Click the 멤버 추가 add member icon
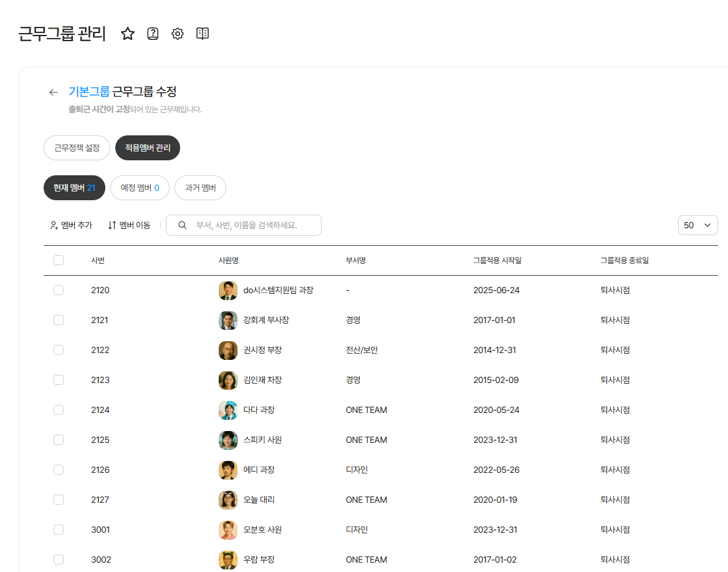Viewport: 728px width, 572px height. tap(54, 225)
